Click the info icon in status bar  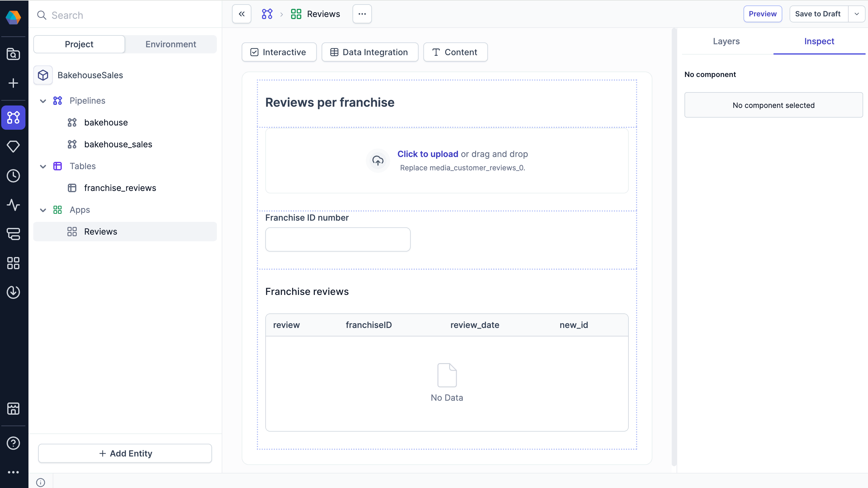(x=41, y=483)
